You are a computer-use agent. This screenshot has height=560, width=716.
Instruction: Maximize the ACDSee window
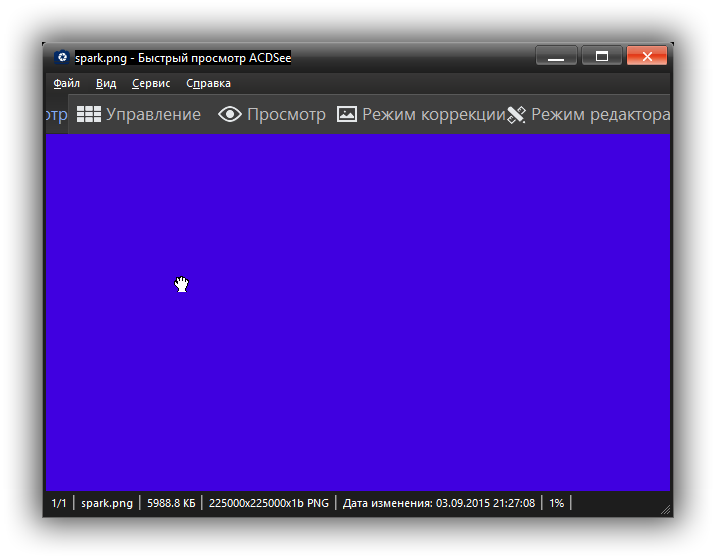click(602, 56)
